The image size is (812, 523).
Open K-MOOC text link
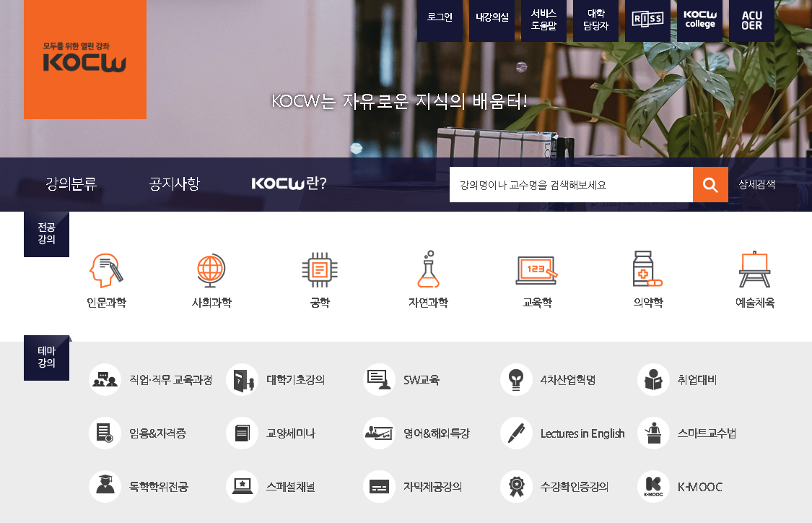[700, 487]
